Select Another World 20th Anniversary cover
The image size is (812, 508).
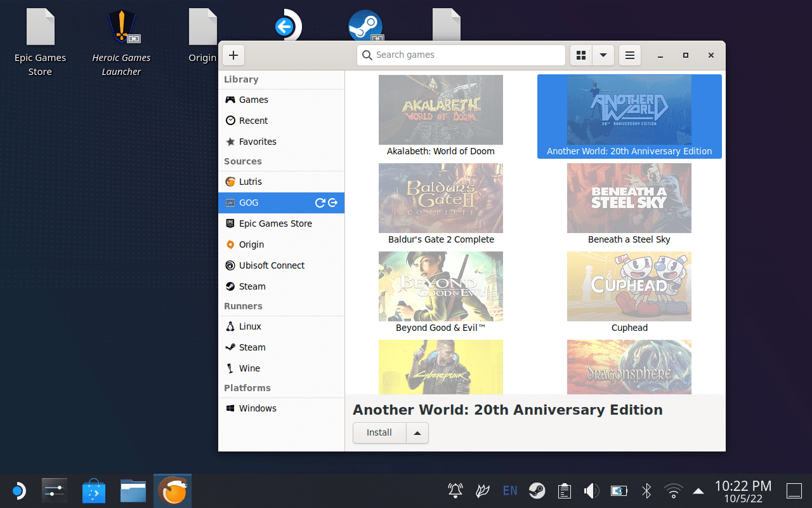click(x=629, y=110)
